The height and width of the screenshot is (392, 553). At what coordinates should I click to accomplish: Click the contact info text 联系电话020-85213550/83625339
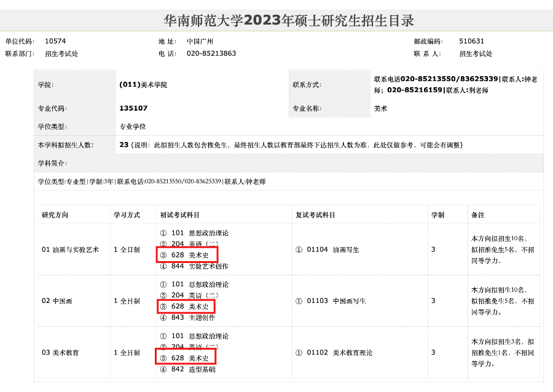436,79
